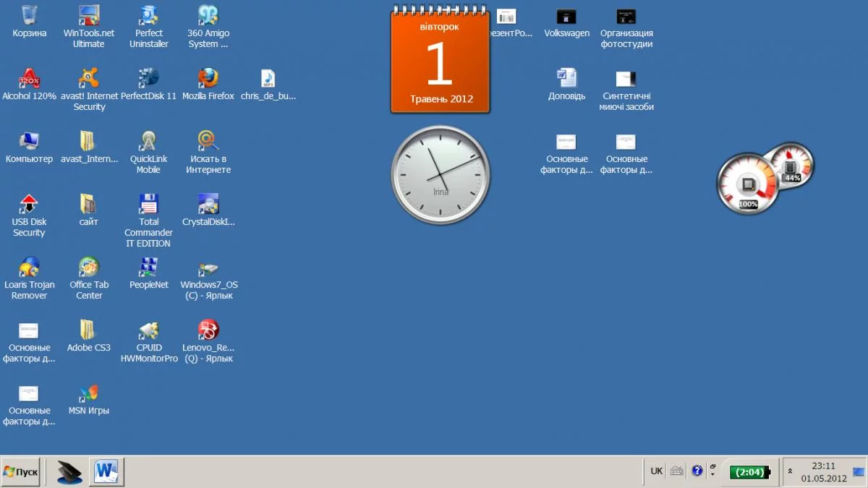This screenshot has height=488, width=868.
Task: Click the orange calendar gadget
Action: tap(440, 61)
